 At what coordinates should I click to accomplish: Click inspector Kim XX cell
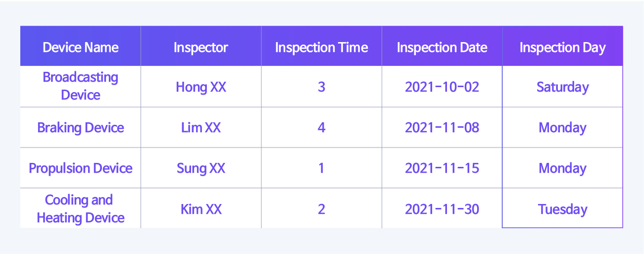201,208
